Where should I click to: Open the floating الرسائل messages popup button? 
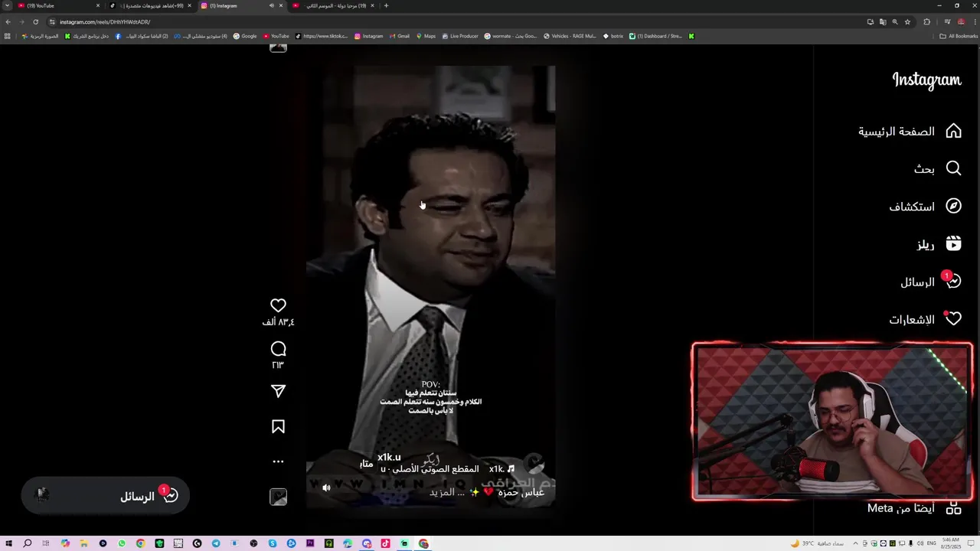pos(105,496)
